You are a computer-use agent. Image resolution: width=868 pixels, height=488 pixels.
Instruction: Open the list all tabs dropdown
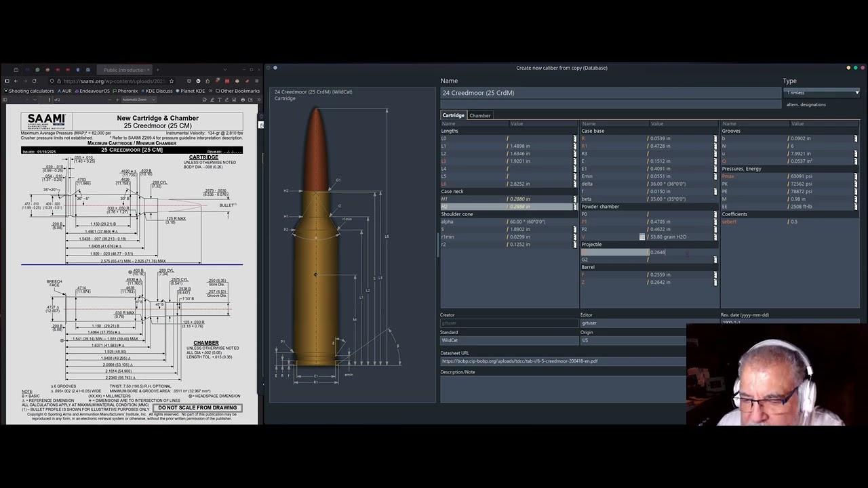pos(225,70)
